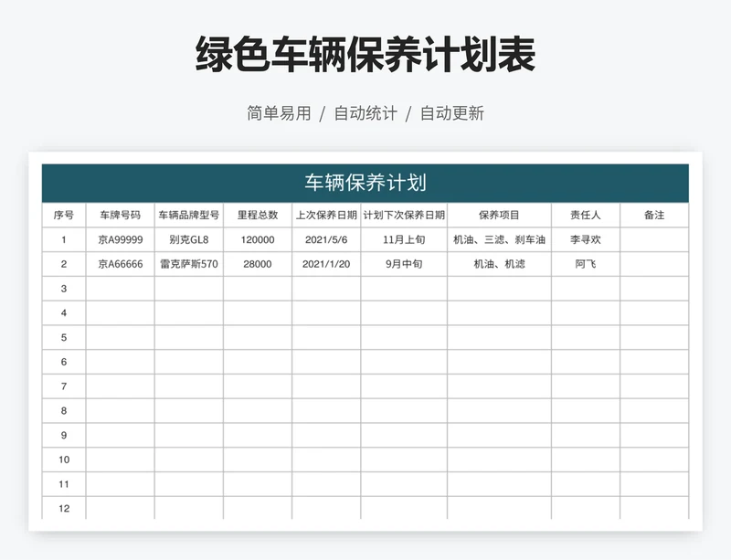The width and height of the screenshot is (731, 560).
Task: Select serial number cell 6
Action: (x=64, y=362)
